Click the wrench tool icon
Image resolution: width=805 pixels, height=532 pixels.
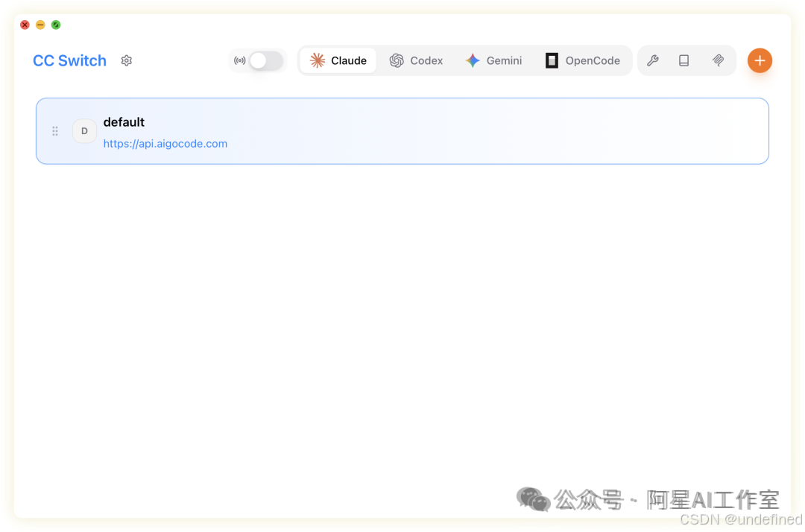(652, 60)
